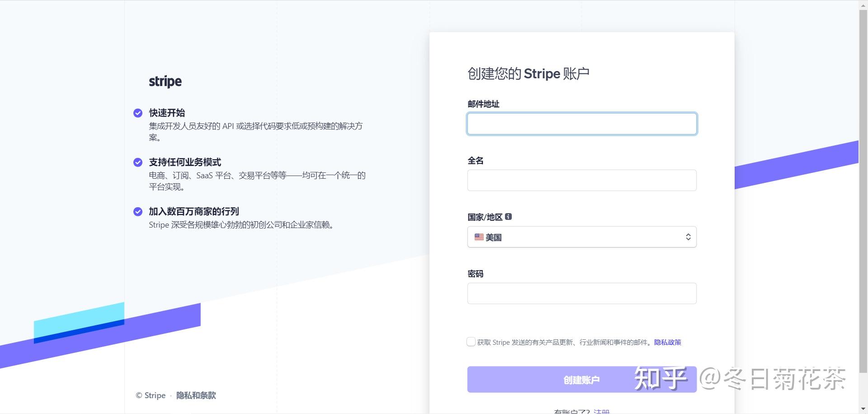Open the 隐私和条款 link in the footer
868x414 pixels.
pyautogui.click(x=196, y=395)
